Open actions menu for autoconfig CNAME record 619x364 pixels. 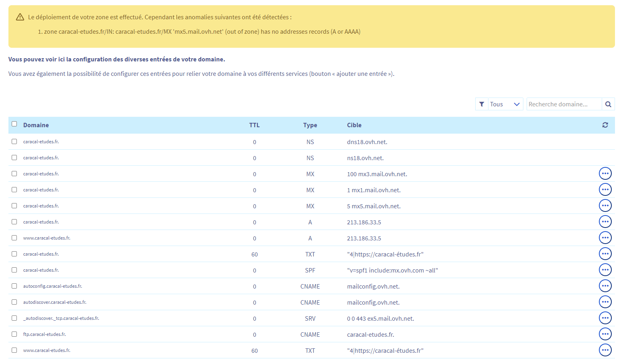pyautogui.click(x=605, y=286)
